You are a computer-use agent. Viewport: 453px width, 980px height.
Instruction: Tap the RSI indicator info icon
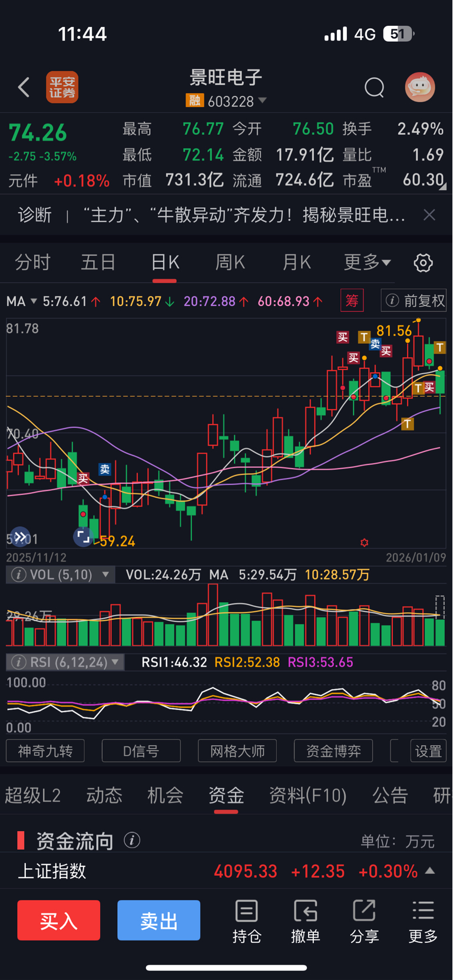[x=18, y=662]
